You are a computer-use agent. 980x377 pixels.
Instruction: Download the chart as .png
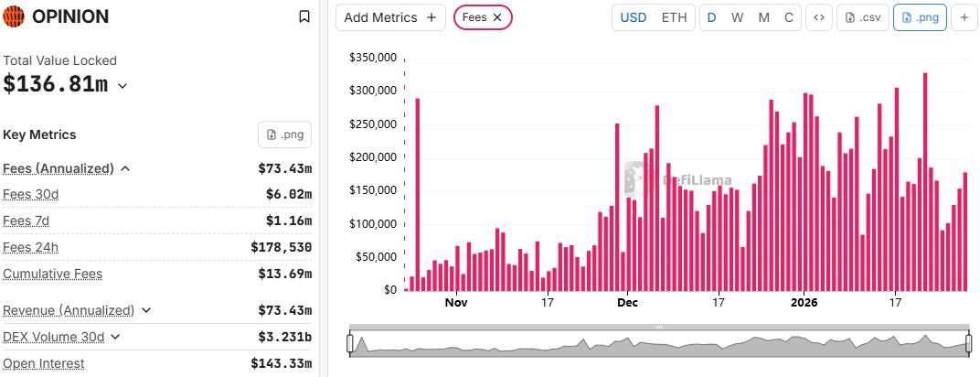pyautogui.click(x=919, y=17)
